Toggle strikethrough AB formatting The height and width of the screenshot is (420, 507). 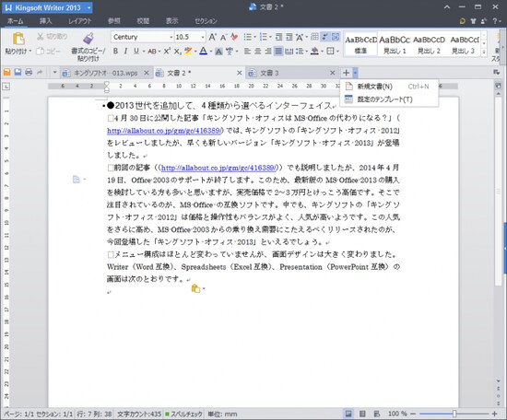click(152, 51)
